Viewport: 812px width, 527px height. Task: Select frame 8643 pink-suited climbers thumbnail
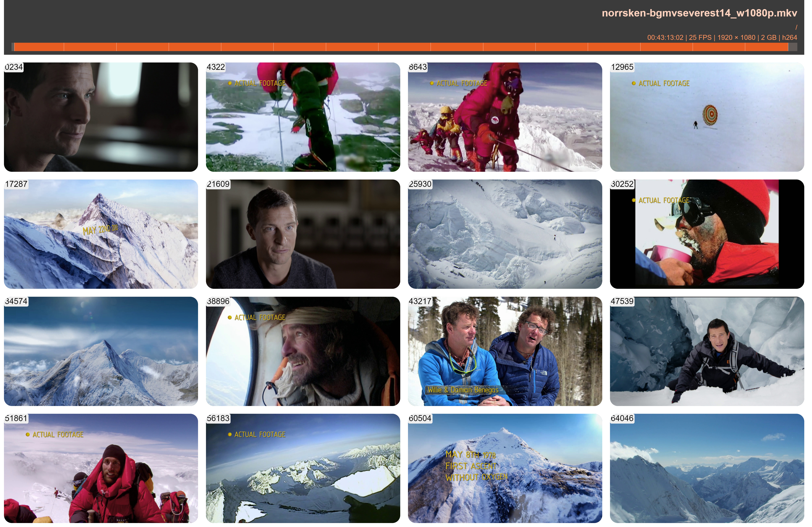[505, 117]
